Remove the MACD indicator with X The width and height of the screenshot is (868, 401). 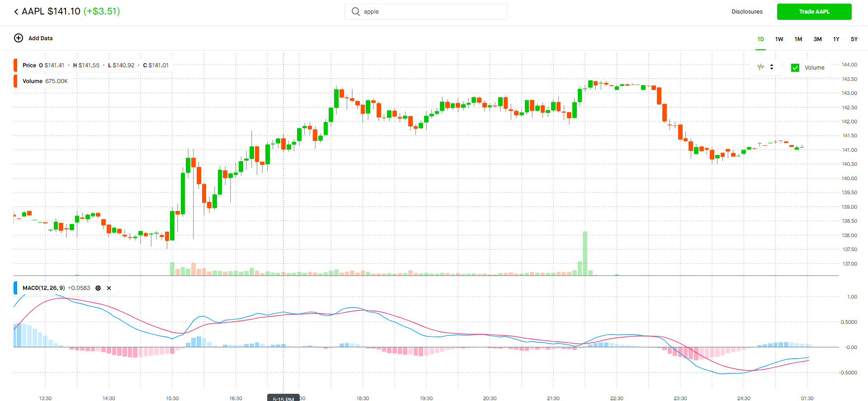coord(109,288)
